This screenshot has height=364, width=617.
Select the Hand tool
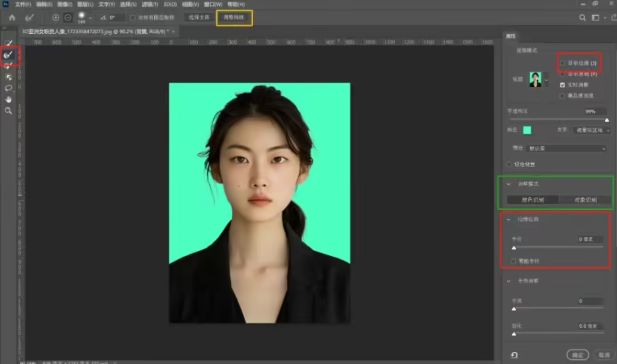click(x=8, y=99)
